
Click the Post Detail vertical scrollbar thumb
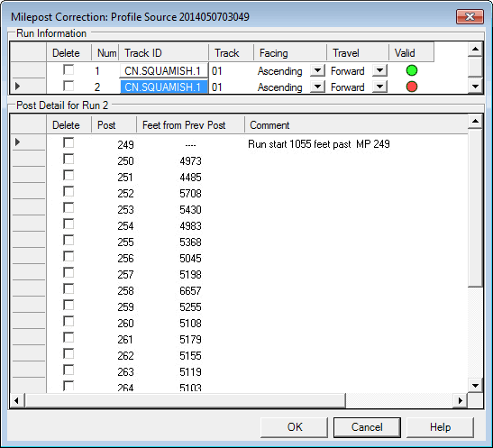point(475,207)
